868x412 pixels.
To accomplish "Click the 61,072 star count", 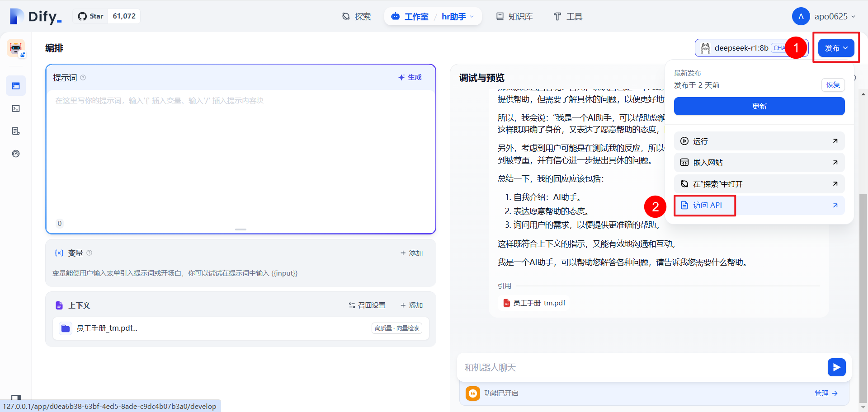I will pyautogui.click(x=124, y=16).
